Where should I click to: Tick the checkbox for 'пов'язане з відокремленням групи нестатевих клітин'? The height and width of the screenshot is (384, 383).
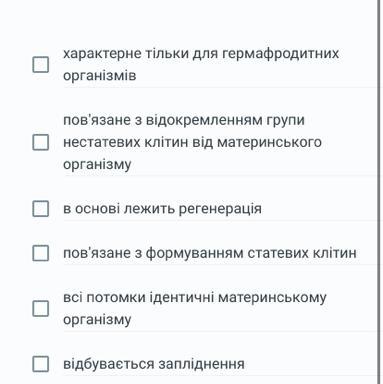click(41, 142)
